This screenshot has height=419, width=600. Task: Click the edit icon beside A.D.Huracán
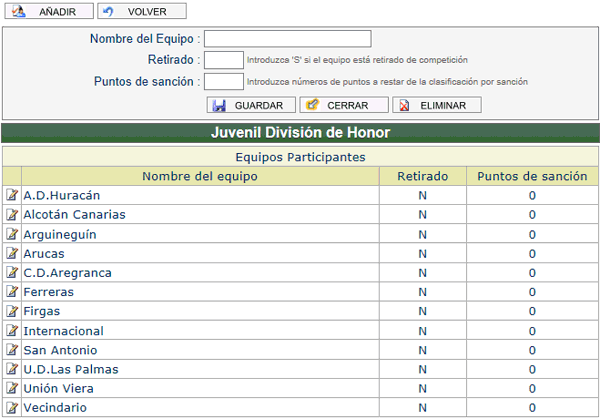click(12, 195)
